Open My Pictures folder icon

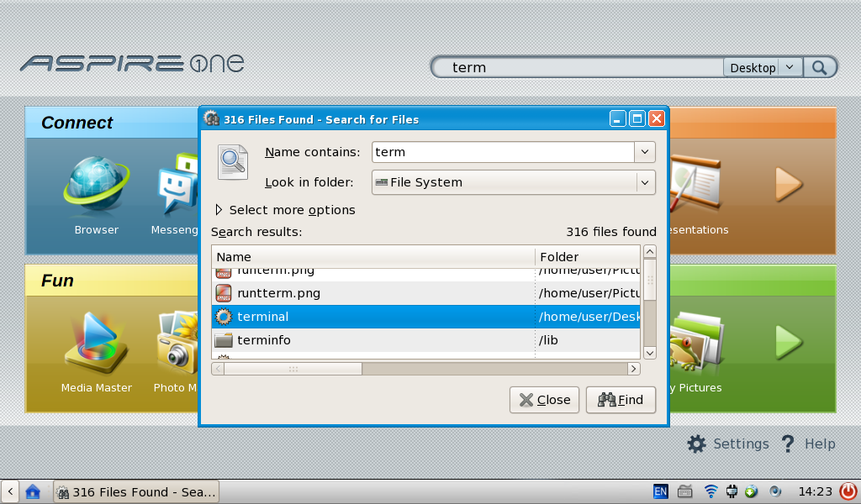[696, 343]
